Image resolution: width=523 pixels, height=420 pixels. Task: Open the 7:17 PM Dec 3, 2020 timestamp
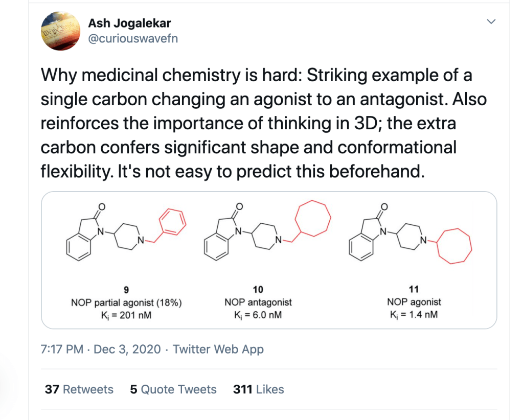pyautogui.click(x=100, y=349)
